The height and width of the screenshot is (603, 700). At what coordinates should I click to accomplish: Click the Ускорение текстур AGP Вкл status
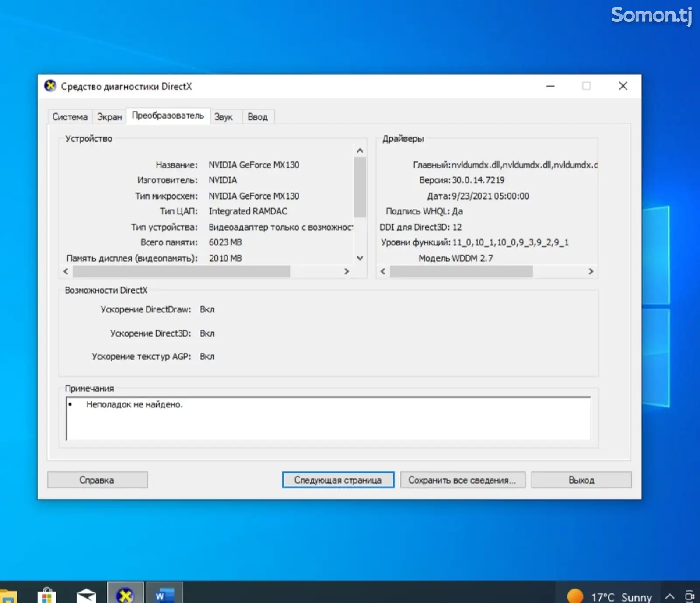[x=207, y=357]
